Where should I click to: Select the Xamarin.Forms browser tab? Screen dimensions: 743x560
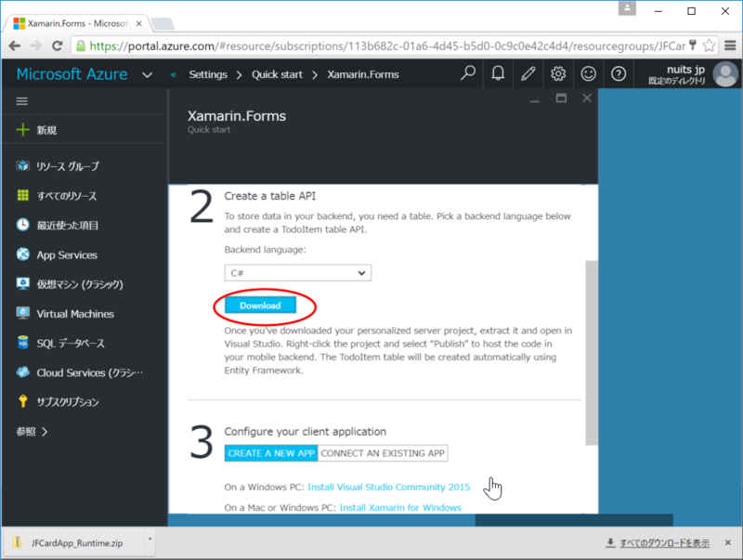[x=77, y=23]
